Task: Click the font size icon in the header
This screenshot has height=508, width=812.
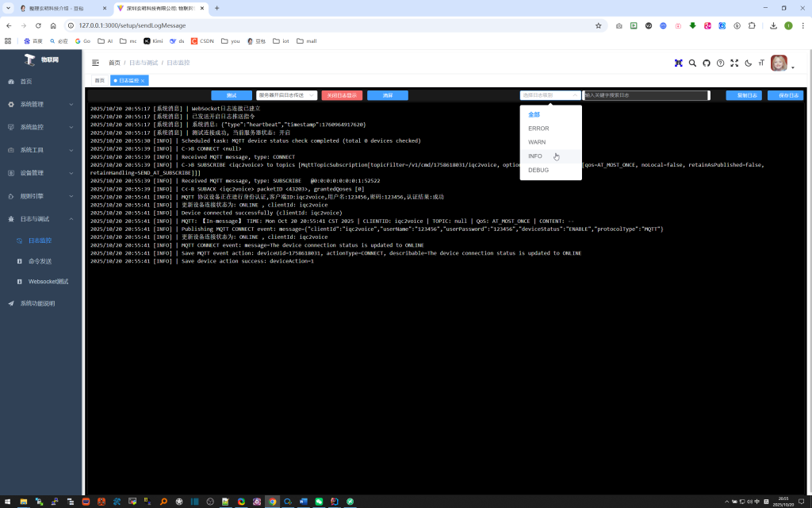Action: (x=761, y=63)
